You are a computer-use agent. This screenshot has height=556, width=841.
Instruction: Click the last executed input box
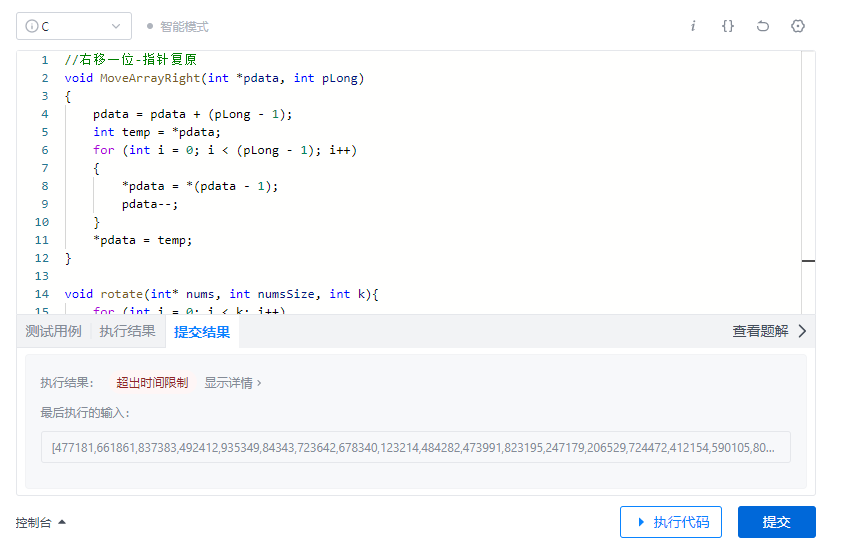point(416,447)
